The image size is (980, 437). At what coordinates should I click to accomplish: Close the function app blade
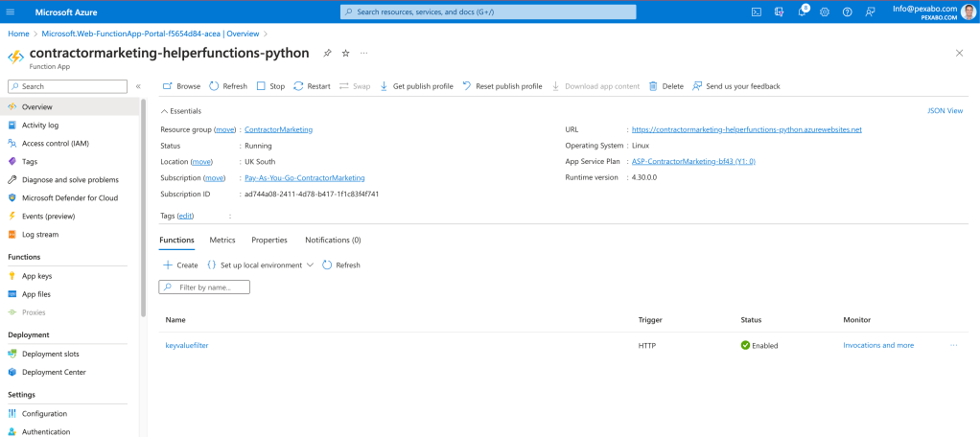coord(959,53)
